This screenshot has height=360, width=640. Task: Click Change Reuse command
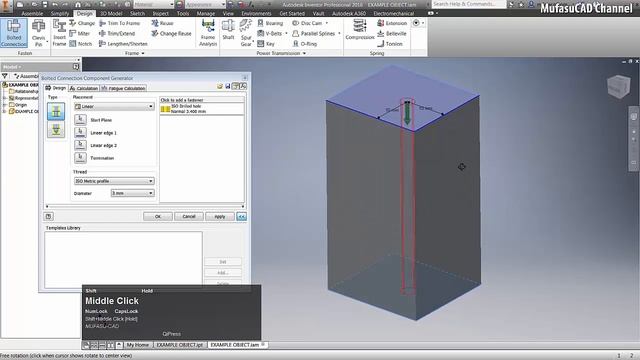[171, 33]
